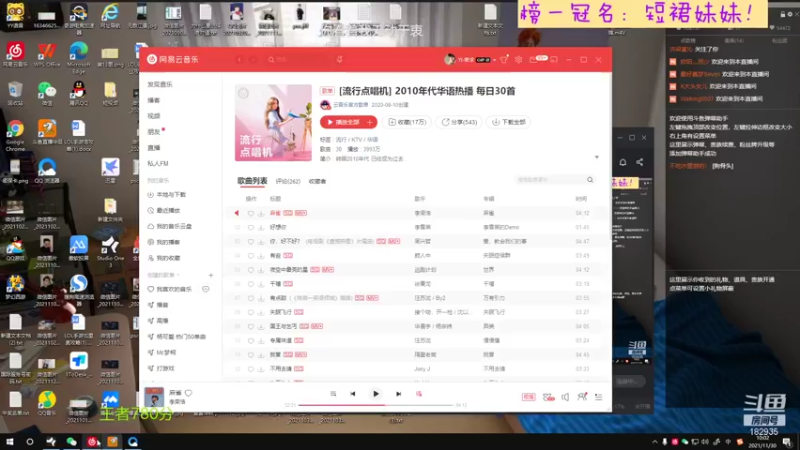This screenshot has height=450, width=800.
Task: Switch to the 歌曲列表 tab
Action: (252, 181)
